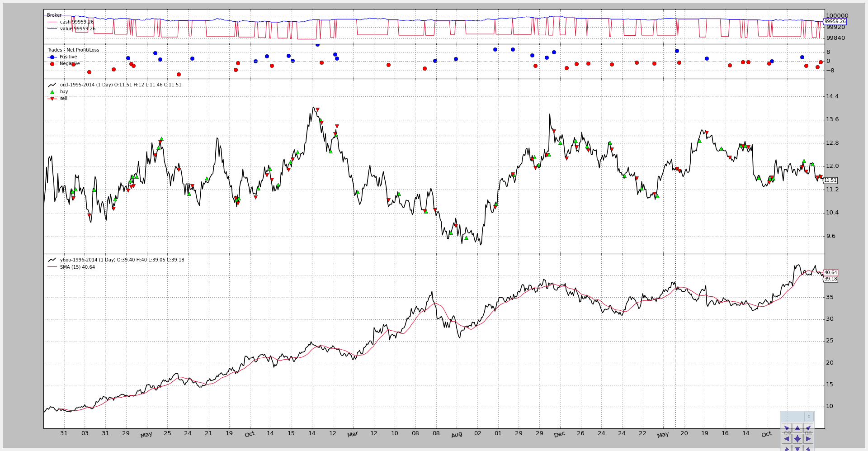Image resolution: width=868 pixels, height=451 pixels.
Task: Click the red sell marker in legend
Action: tap(52, 99)
